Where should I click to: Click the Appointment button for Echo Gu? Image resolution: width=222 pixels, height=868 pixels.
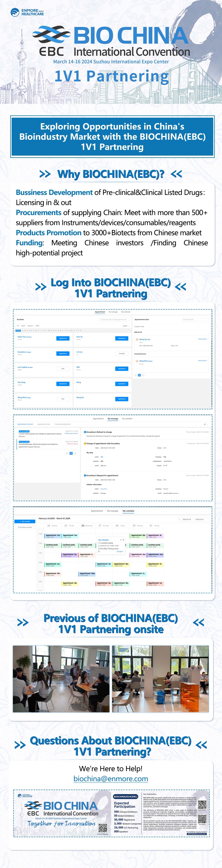click(122, 338)
